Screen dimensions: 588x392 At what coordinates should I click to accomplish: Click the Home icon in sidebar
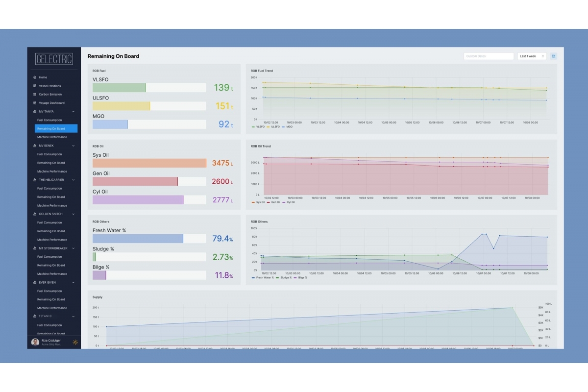point(34,77)
